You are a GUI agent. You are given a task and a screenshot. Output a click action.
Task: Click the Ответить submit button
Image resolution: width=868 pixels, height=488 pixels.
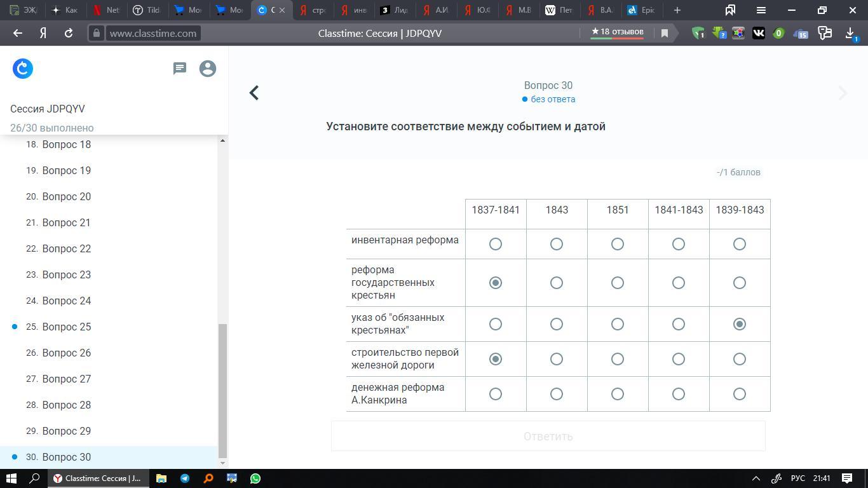[548, 437]
